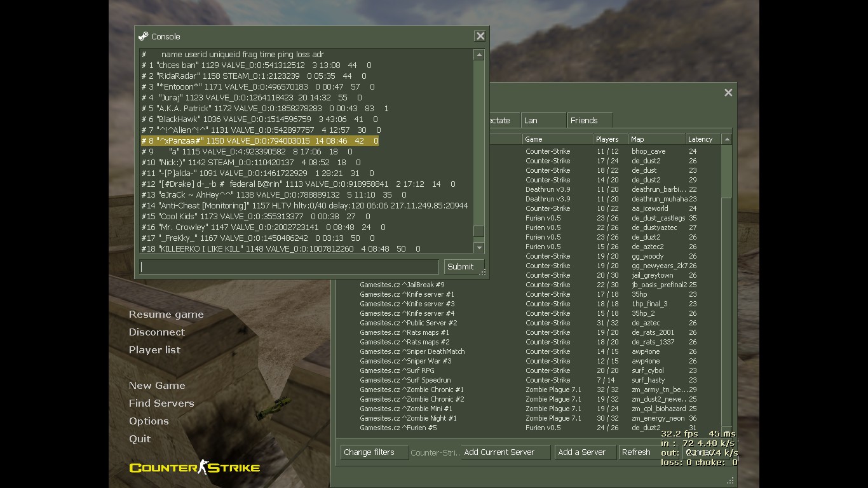Viewport: 868px width, 488px height.
Task: Close the Console window
Action: click(x=480, y=36)
